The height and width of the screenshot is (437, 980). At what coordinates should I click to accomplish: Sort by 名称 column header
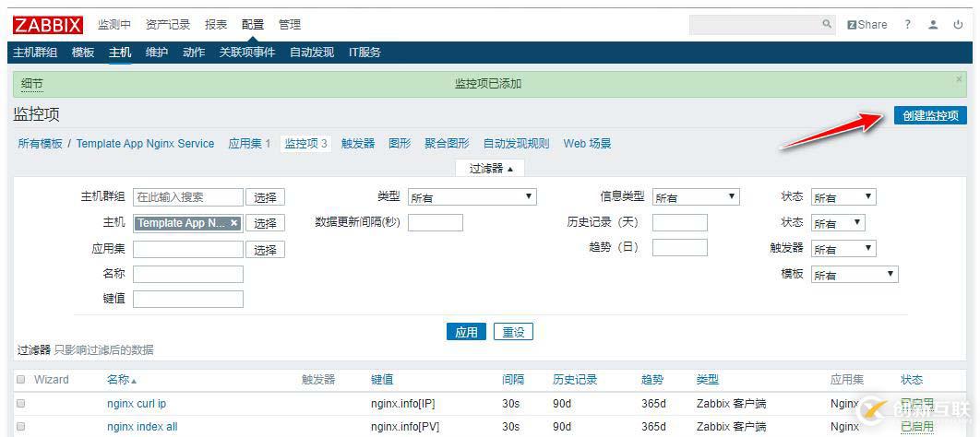coord(121,380)
